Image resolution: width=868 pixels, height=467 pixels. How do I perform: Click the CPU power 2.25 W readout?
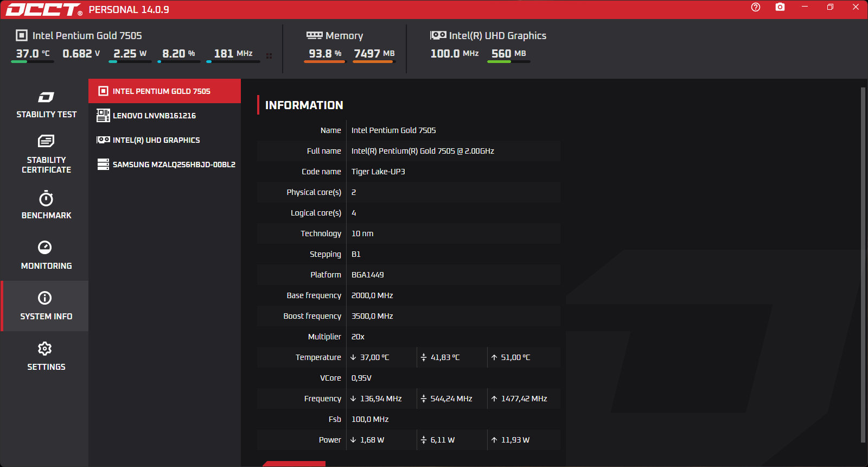(130, 54)
